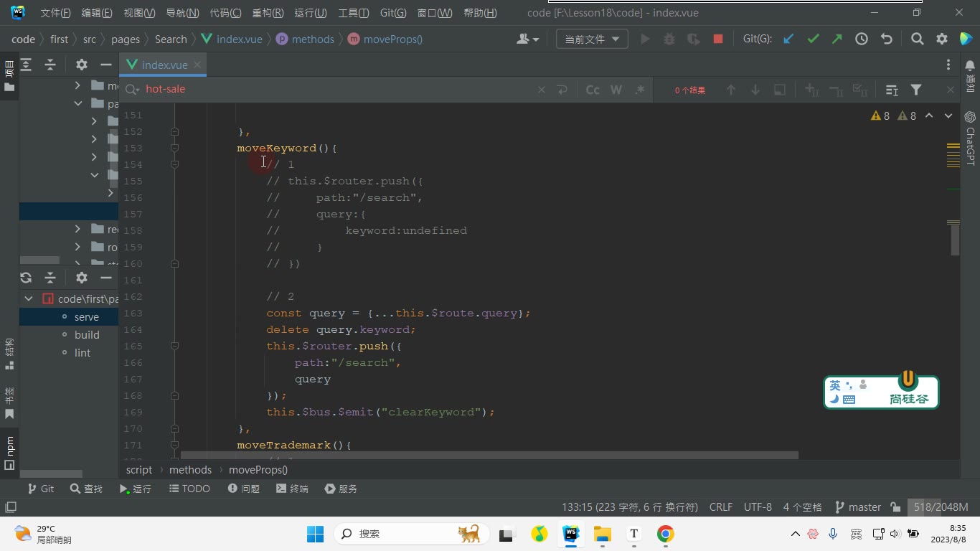Open the run configuration dropdown 当前文件

pyautogui.click(x=592, y=39)
